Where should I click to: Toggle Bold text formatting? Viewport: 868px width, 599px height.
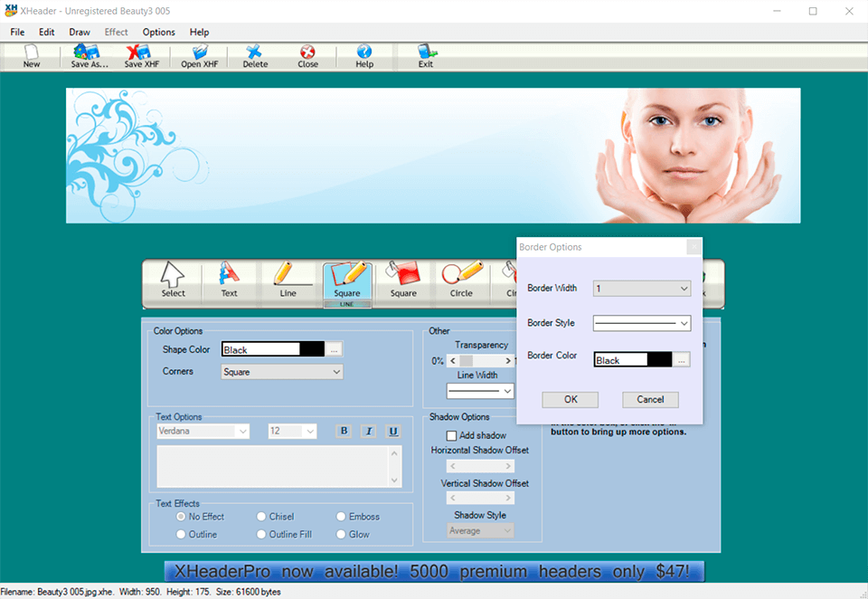[344, 431]
